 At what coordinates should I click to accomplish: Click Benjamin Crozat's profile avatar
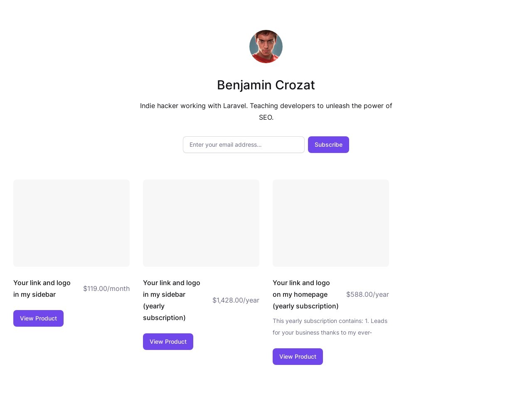tap(266, 47)
